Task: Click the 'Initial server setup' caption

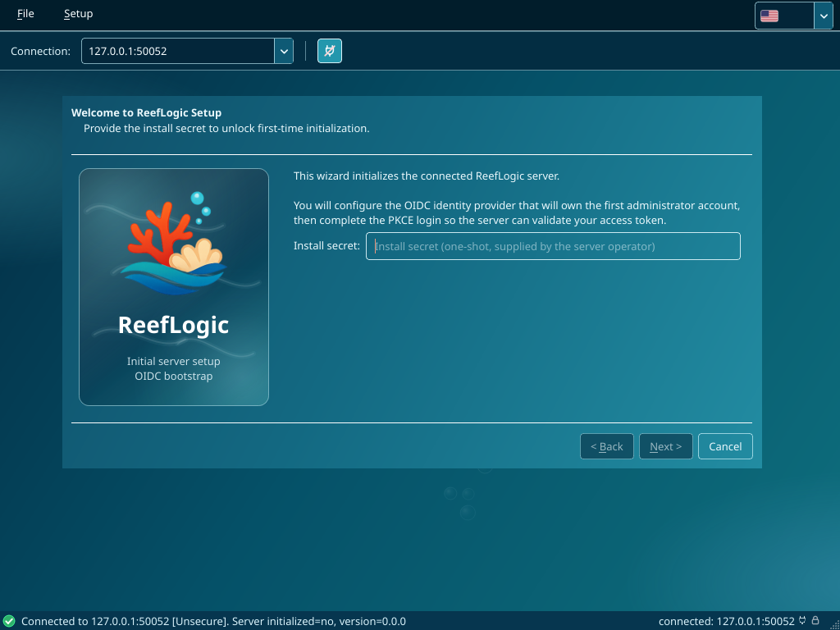Action: pos(174,361)
